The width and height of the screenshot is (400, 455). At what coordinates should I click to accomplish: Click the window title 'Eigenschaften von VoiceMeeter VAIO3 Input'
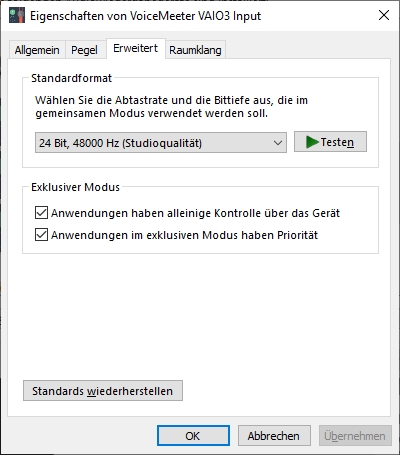point(145,16)
